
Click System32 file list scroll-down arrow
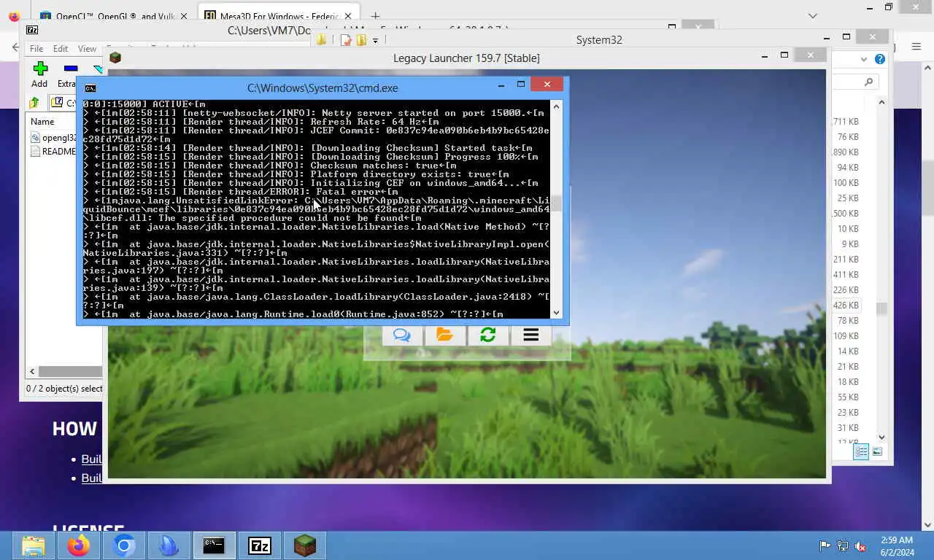[881, 437]
